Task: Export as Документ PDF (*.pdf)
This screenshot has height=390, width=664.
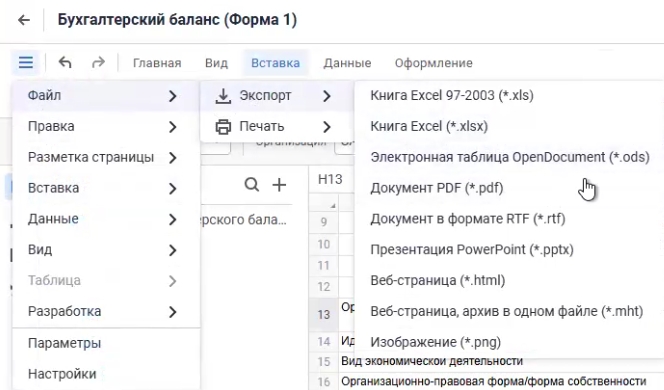Action: coord(509,188)
